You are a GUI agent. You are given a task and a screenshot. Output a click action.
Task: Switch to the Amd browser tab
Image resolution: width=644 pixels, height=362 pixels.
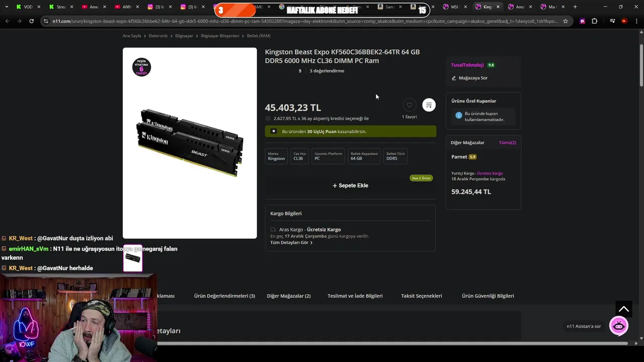click(x=520, y=7)
